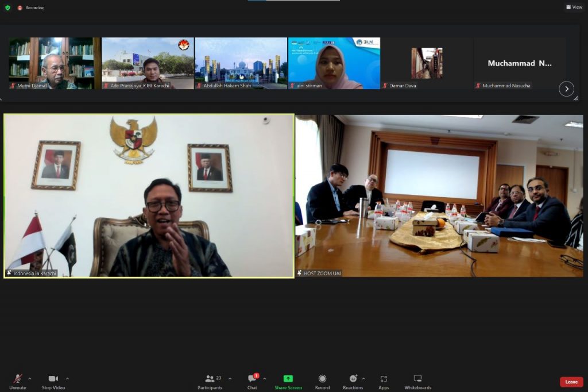Show next participants with gallery arrow
This screenshot has height=392, width=588.
point(566,89)
